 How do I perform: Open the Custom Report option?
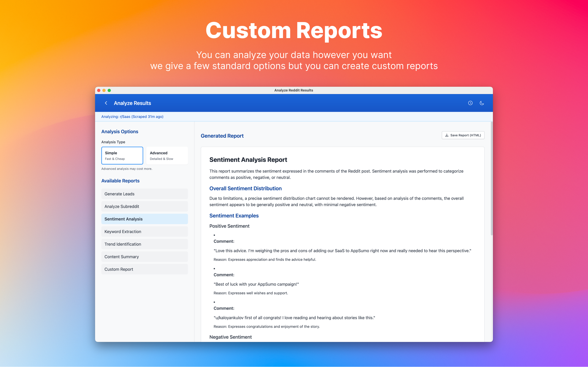point(144,269)
